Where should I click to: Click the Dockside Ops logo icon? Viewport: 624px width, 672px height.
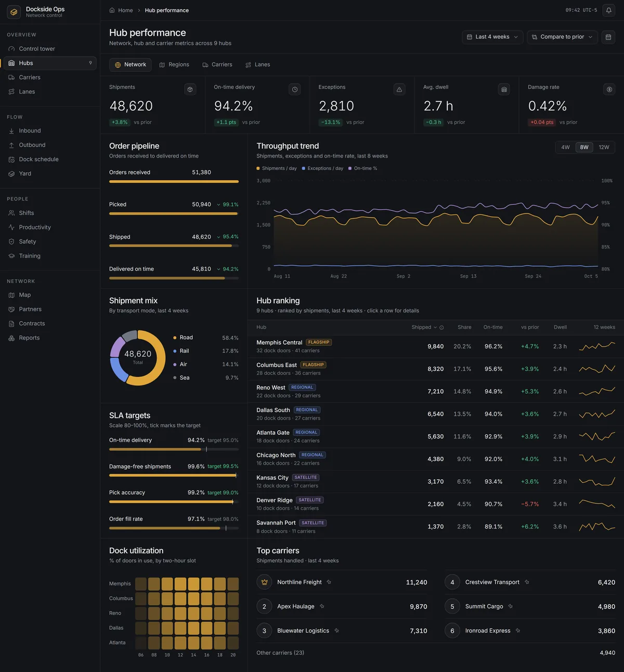[x=14, y=12]
